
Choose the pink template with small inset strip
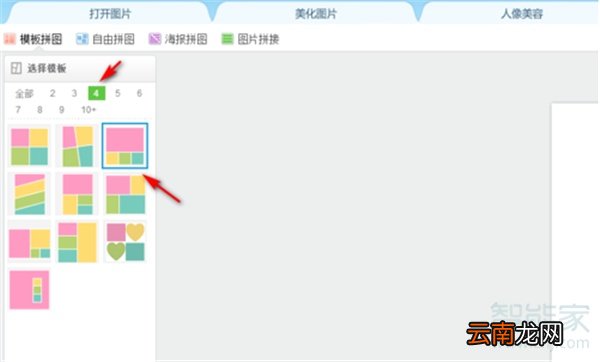pyautogui.click(x=29, y=290)
